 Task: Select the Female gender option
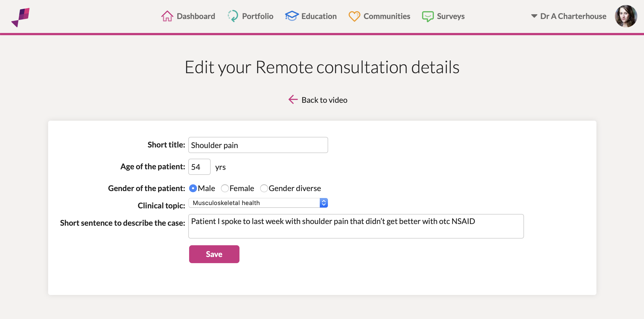click(225, 188)
